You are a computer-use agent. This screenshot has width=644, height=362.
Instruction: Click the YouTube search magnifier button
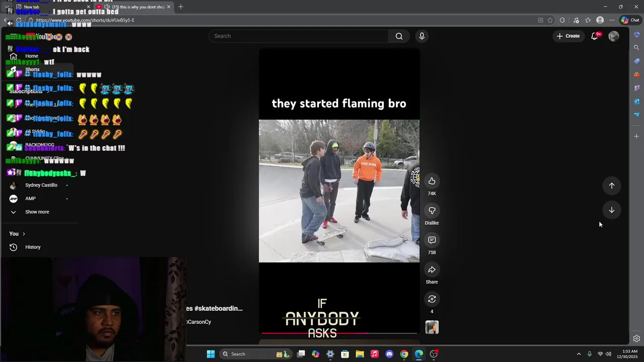(x=399, y=36)
